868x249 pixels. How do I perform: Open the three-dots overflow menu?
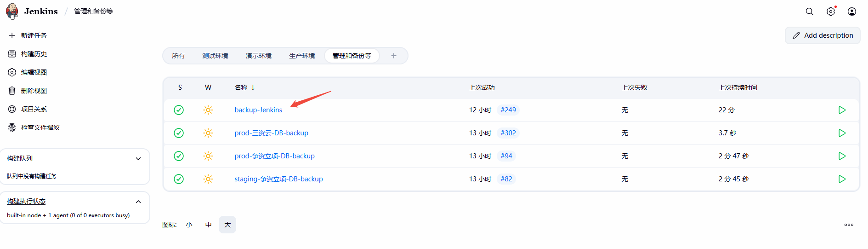point(849,225)
